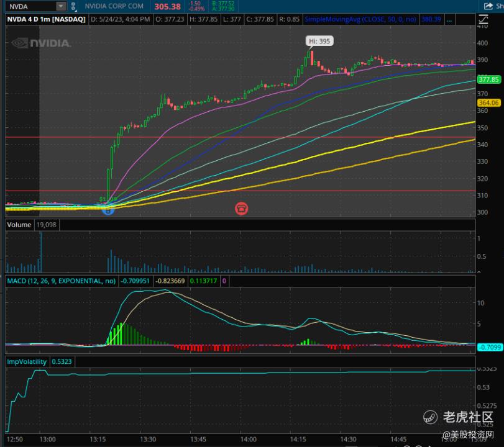Click the symbol link chain icon
This screenshot has width=504, height=447.
pos(73,6)
